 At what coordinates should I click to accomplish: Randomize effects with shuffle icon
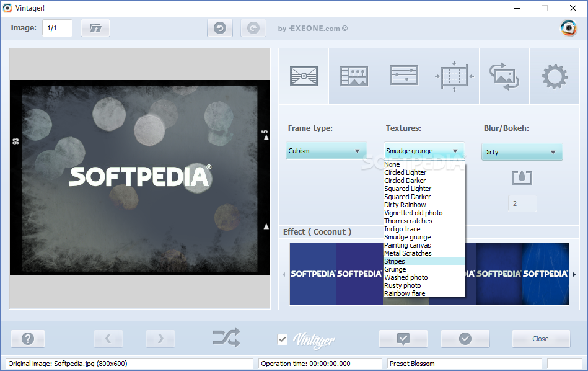tap(226, 337)
